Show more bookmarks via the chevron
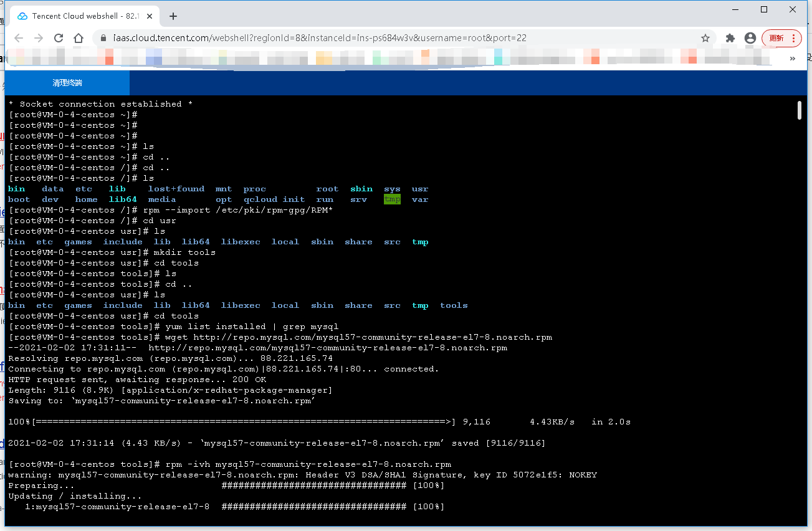Screen dimensions: 812x531 coord(793,59)
